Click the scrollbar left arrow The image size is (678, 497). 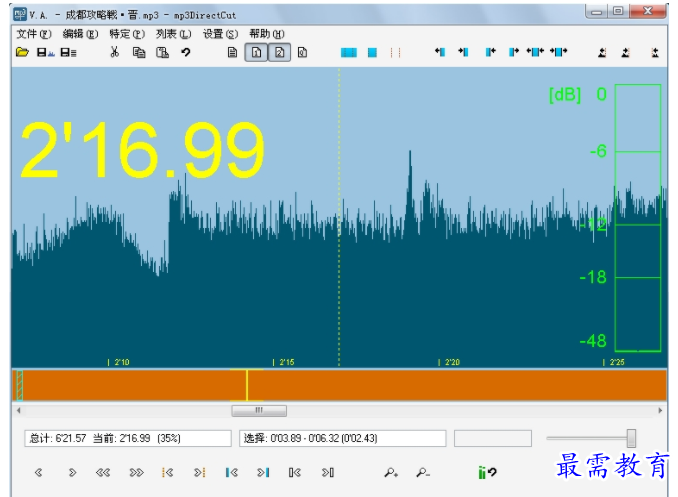(19, 410)
